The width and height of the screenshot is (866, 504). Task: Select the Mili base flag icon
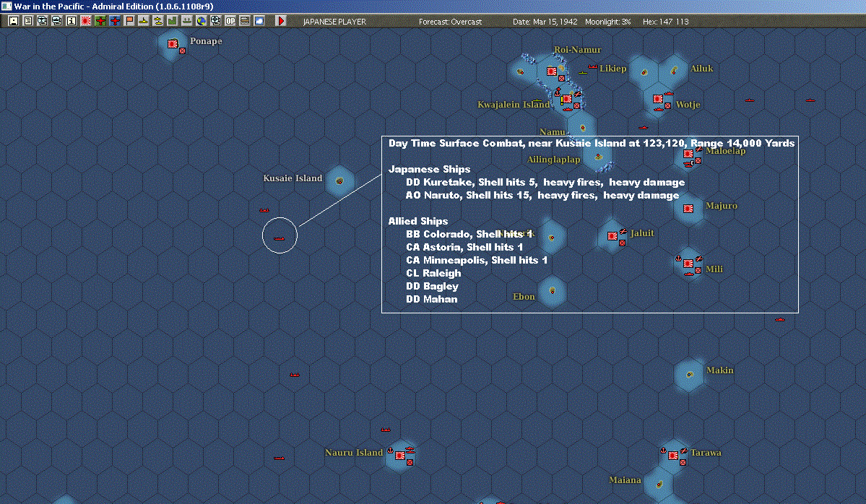point(688,264)
